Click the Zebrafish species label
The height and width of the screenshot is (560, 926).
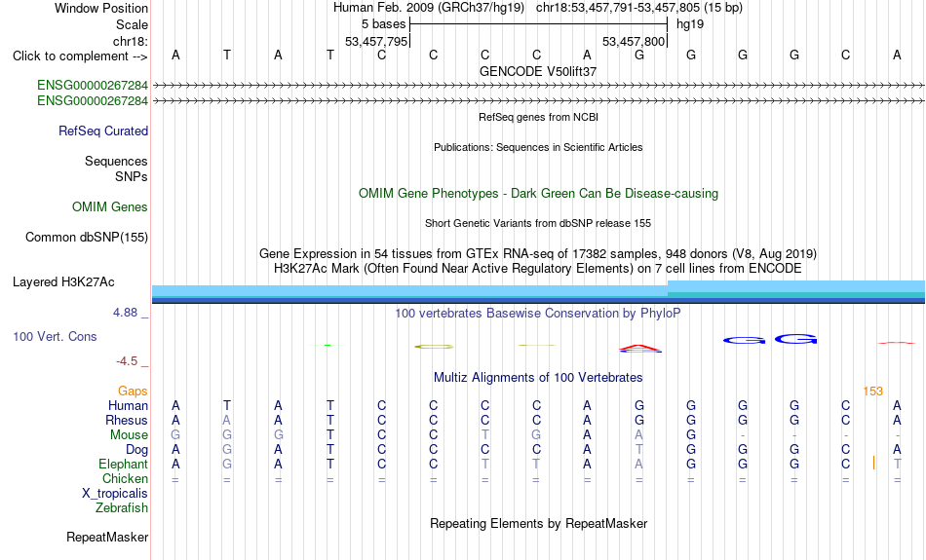pos(122,507)
